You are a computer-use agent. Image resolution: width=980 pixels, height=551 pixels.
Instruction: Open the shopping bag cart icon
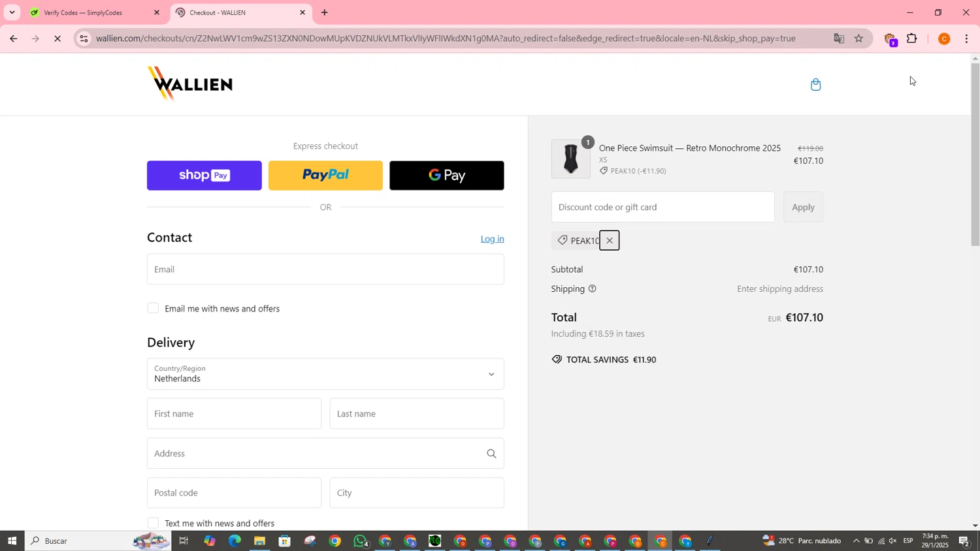[x=815, y=84]
